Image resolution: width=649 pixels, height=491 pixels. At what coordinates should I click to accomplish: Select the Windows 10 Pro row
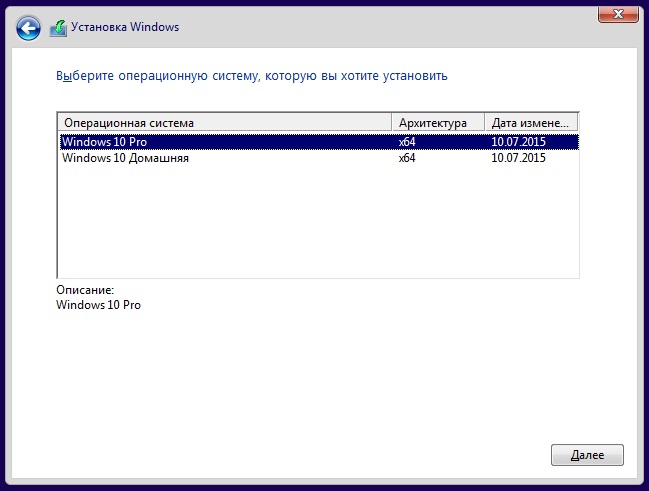click(319, 142)
